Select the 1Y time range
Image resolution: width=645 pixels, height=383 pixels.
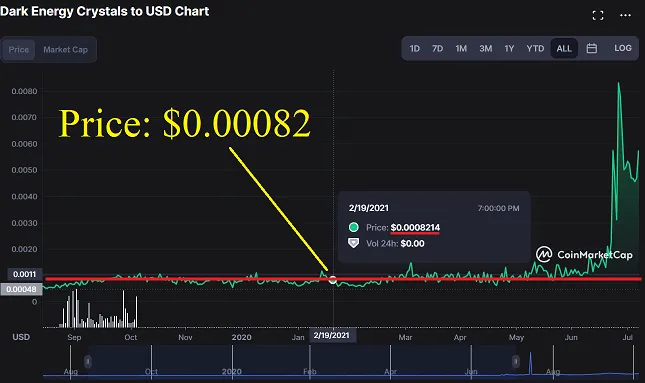[509, 49]
